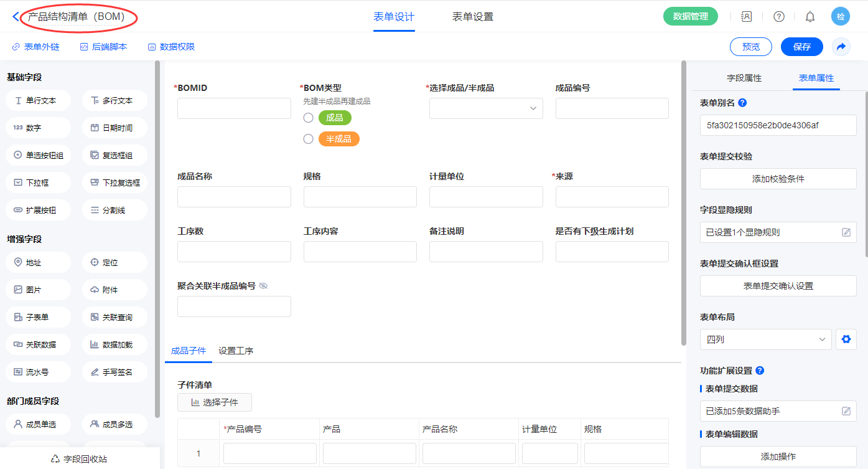
Task: Click the BOMID input field
Action: pos(234,108)
